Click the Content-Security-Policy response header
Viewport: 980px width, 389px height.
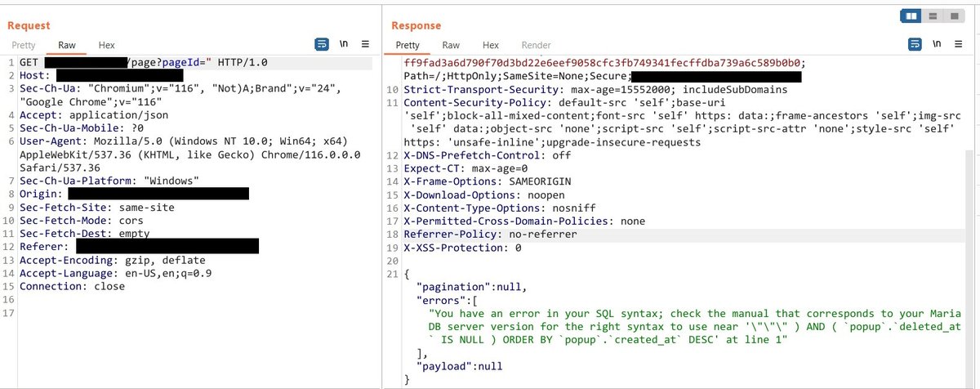[x=682, y=123]
